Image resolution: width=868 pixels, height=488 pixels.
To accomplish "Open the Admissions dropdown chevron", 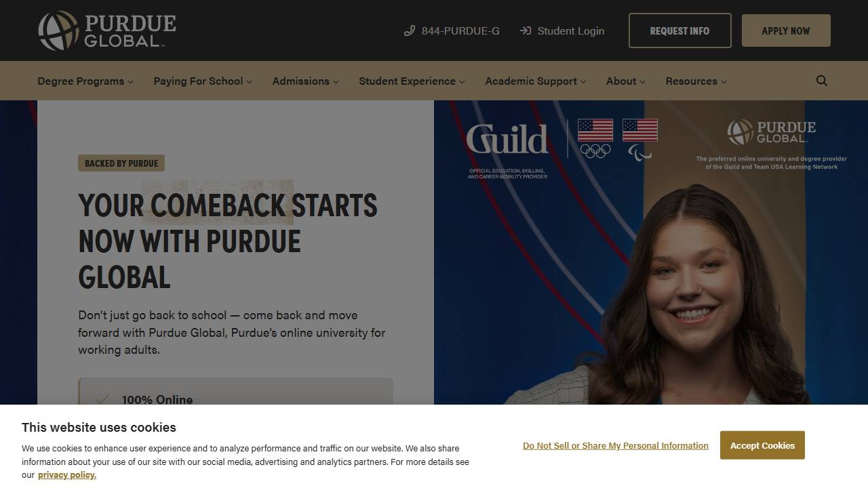I will click(336, 81).
